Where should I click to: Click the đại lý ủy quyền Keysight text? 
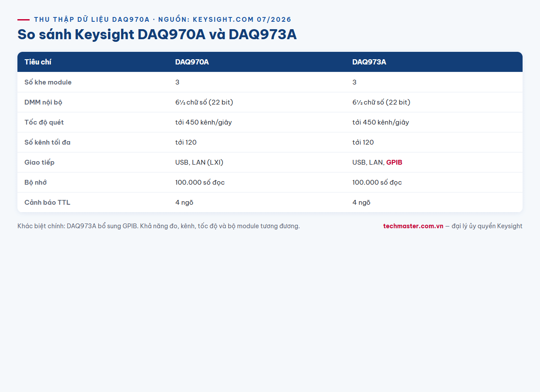point(487,226)
